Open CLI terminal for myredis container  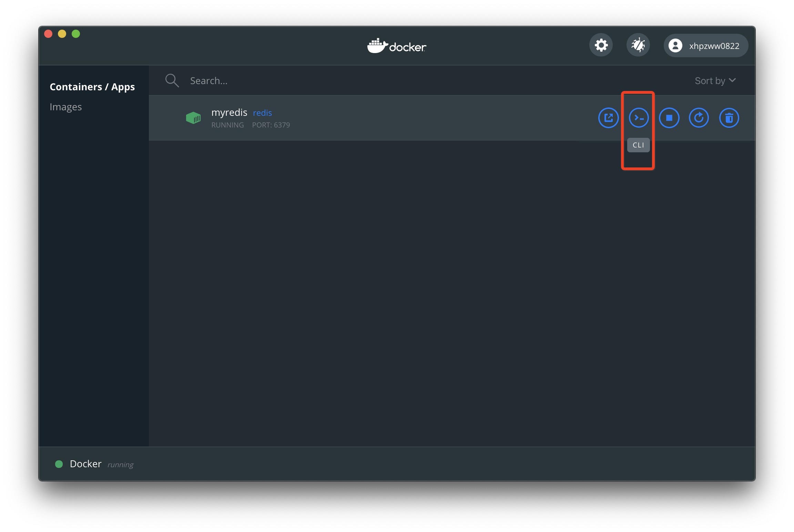point(639,118)
